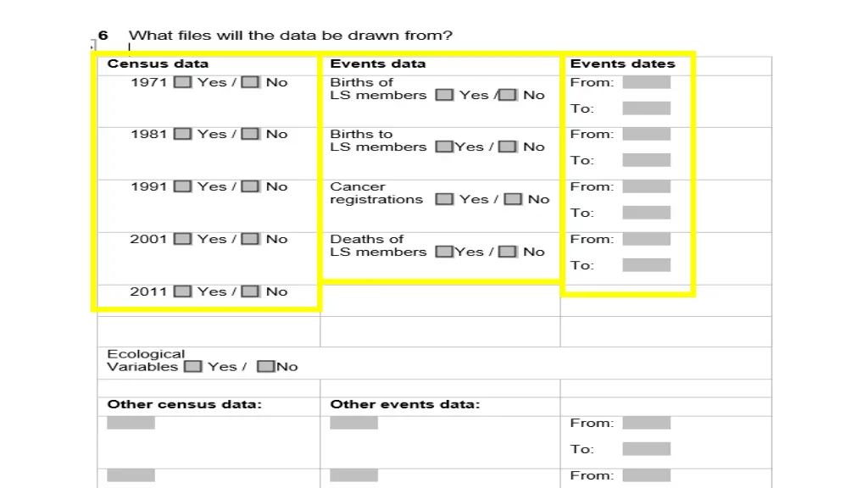This screenshot has width=868, height=488.
Task: Tick Yes for 1981 census data
Action: (182, 135)
